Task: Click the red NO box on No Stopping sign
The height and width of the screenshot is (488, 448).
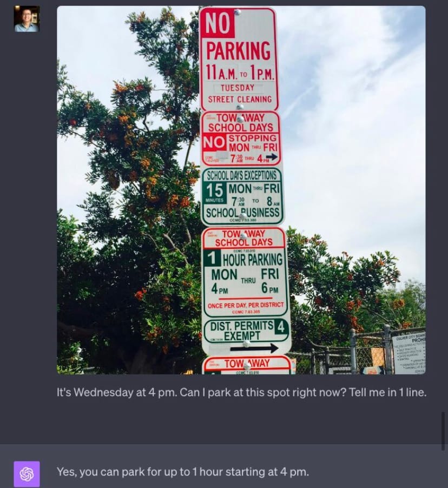Action: [x=214, y=142]
